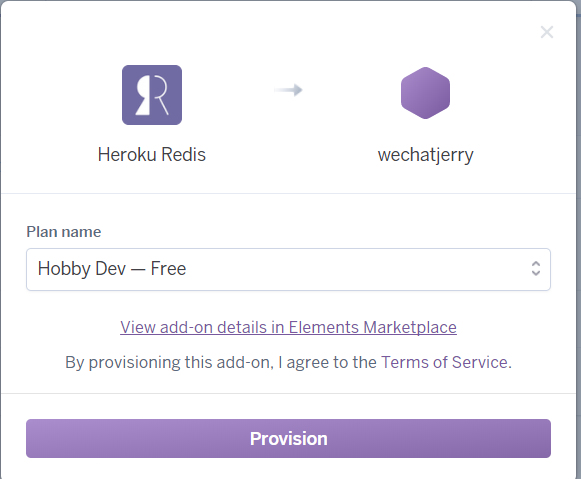This screenshot has width=581, height=479.
Task: Click the provisioning agreement sentence text
Action: click(288, 362)
